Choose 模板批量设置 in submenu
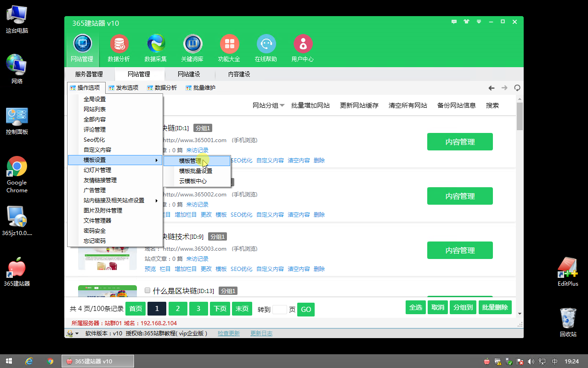588x368 pixels. click(197, 171)
